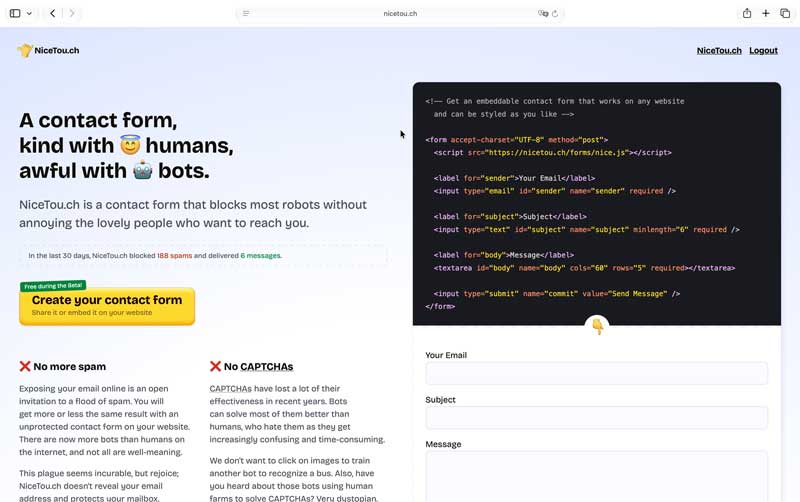
Task: Go forward with the browser forward arrow
Action: point(72,13)
